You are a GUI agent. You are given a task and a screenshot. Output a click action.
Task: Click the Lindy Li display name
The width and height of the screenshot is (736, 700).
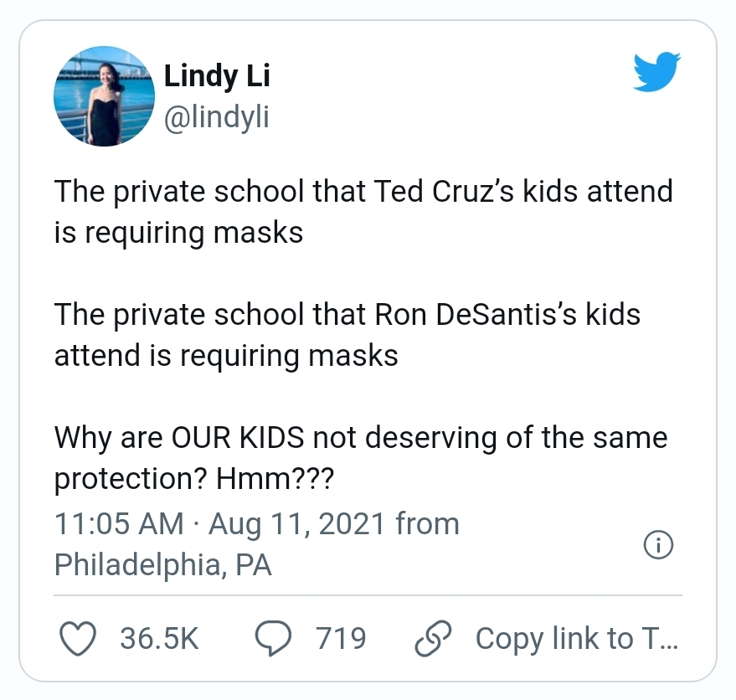[216, 76]
